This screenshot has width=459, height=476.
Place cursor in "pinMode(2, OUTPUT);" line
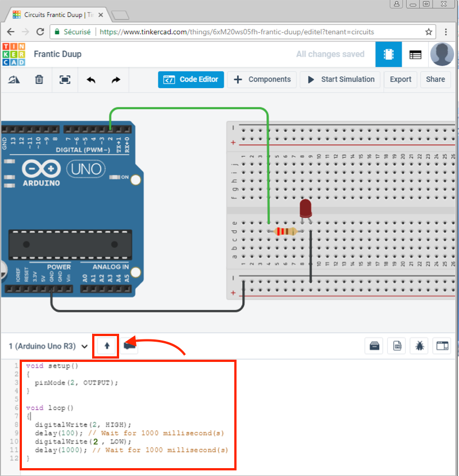point(76,383)
